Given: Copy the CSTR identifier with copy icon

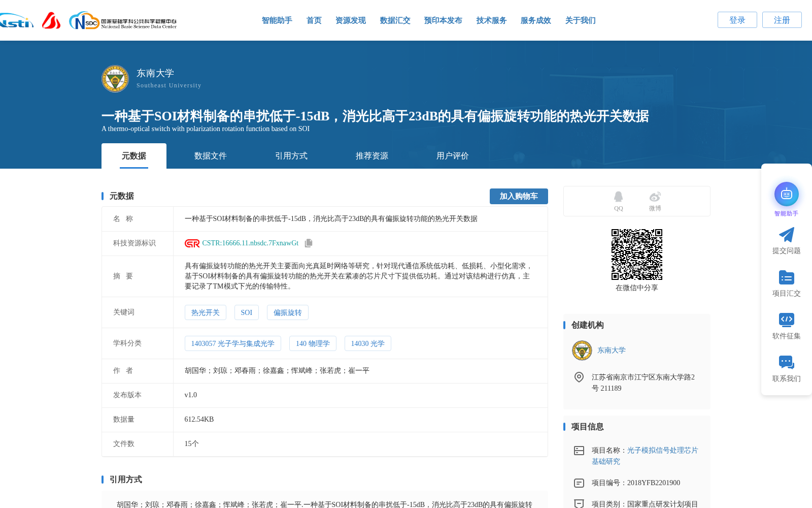Looking at the screenshot, I should [309, 243].
